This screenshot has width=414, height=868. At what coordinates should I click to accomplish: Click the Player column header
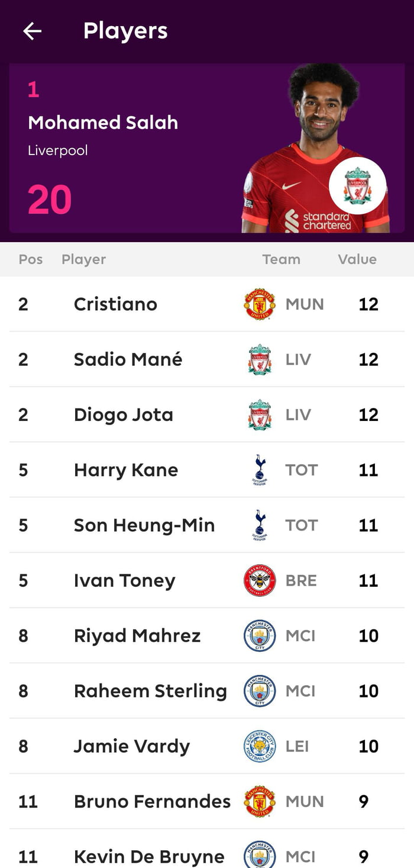pyautogui.click(x=83, y=259)
